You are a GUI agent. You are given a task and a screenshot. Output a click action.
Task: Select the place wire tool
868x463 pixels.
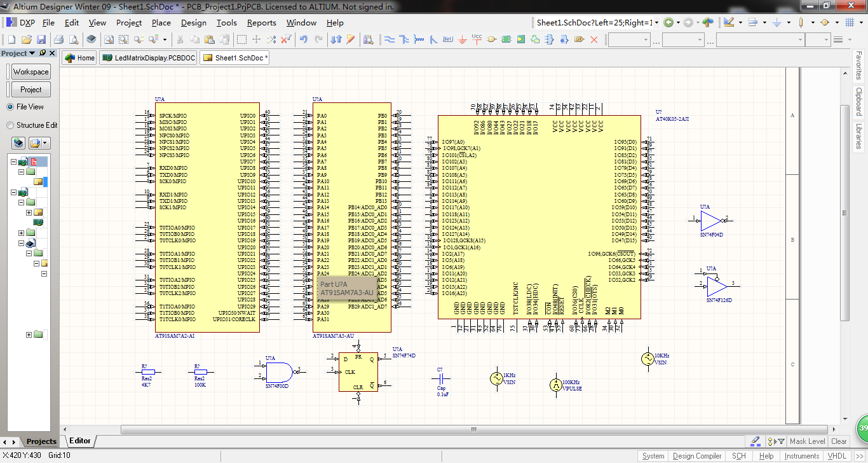coord(389,39)
